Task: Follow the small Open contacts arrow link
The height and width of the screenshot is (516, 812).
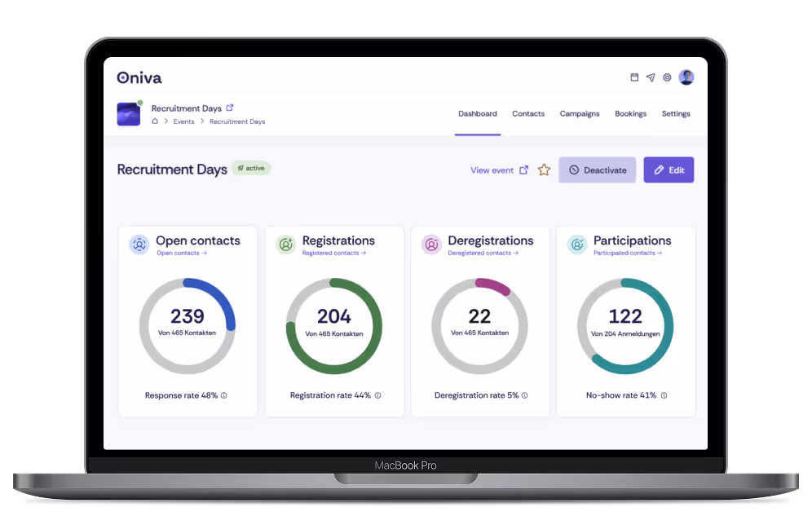Action: pyautogui.click(x=182, y=253)
